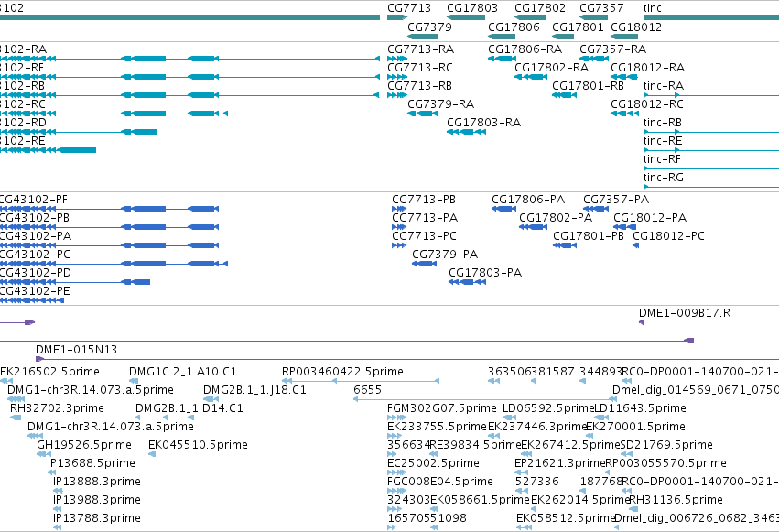779x532 pixels.
Task: Open transcript CG7379-RA
Action: pos(440,104)
